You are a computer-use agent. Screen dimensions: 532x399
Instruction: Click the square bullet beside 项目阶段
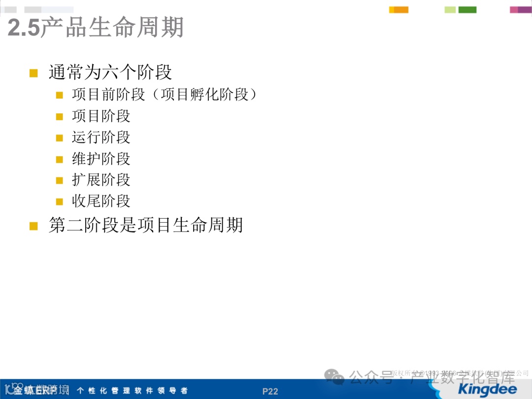(x=60, y=117)
